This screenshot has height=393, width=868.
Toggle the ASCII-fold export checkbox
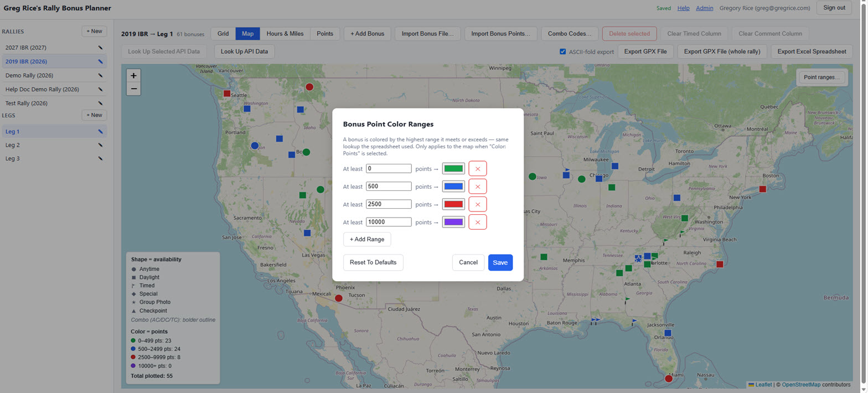coord(563,52)
